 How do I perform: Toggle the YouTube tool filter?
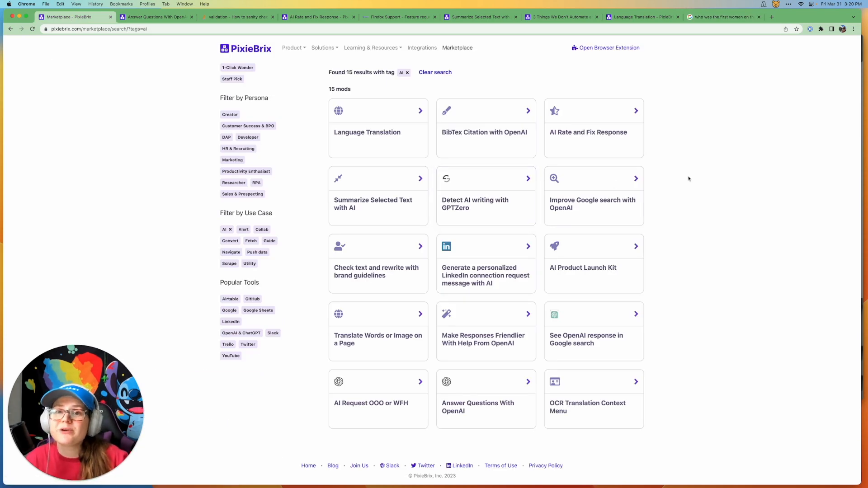coord(231,356)
